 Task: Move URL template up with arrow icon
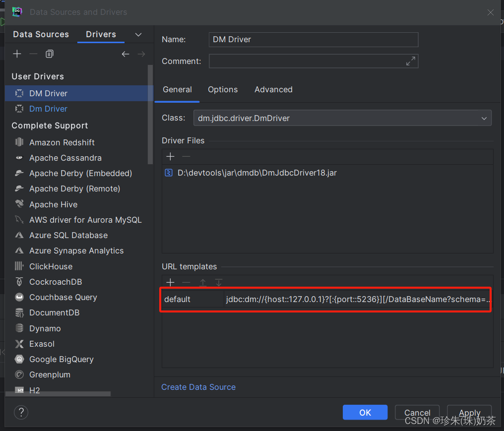pyautogui.click(x=203, y=283)
